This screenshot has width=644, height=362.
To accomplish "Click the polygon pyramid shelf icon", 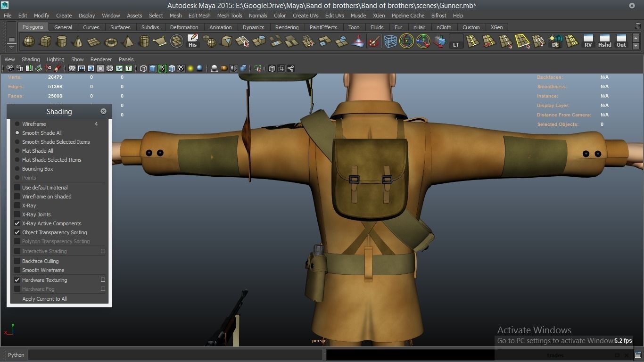I will point(127,41).
